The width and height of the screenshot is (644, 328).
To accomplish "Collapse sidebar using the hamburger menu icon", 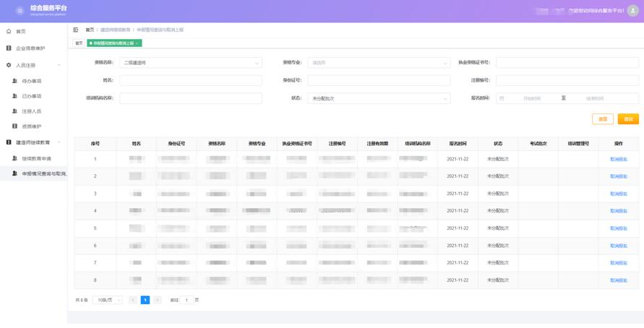I will pyautogui.click(x=76, y=30).
